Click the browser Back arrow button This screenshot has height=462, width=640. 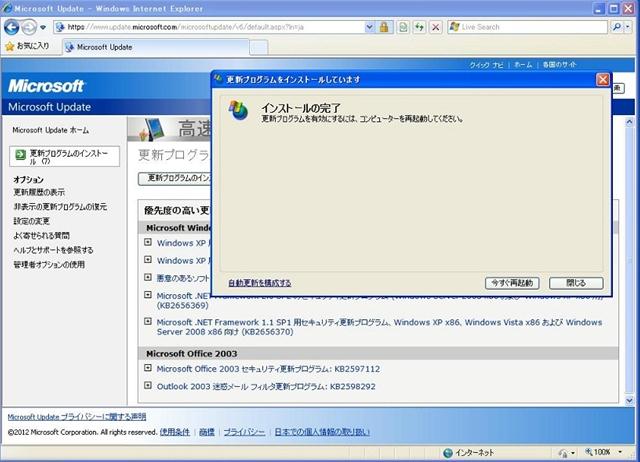pyautogui.click(x=11, y=27)
